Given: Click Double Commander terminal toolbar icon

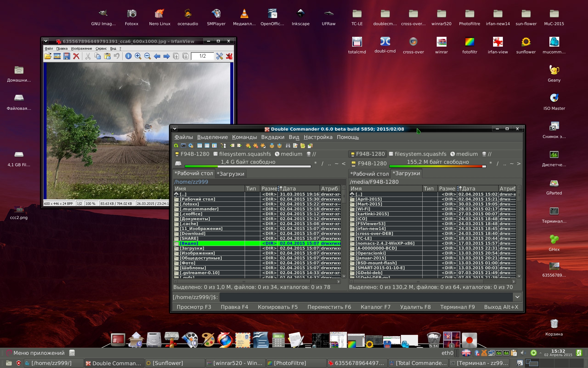Looking at the screenshot, I should point(183,146).
